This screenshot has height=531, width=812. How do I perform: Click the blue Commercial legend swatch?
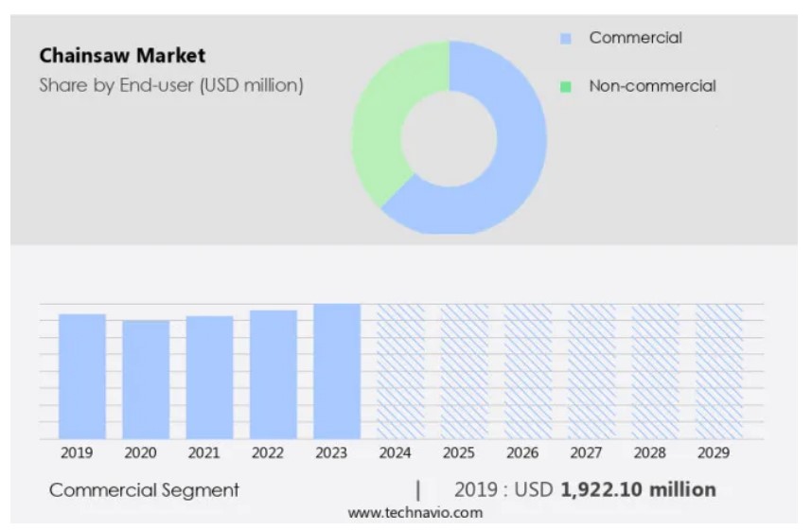pyautogui.click(x=566, y=39)
